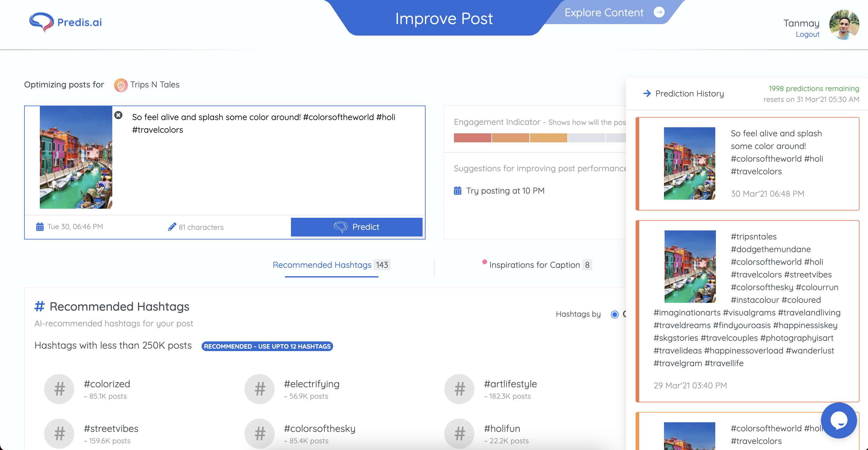Select the hash icon for #holifun
Viewport: 868px width, 450px height.
click(459, 433)
